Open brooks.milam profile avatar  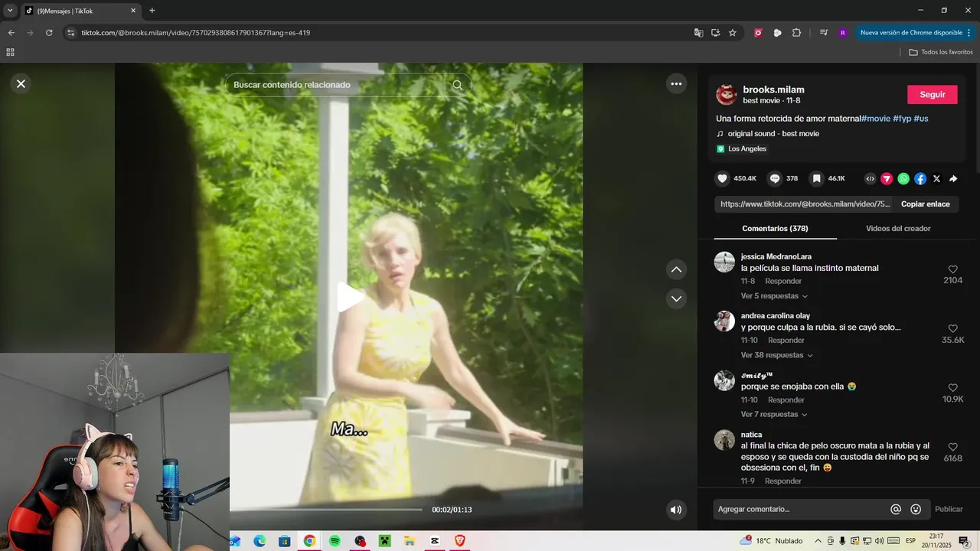pyautogui.click(x=727, y=95)
